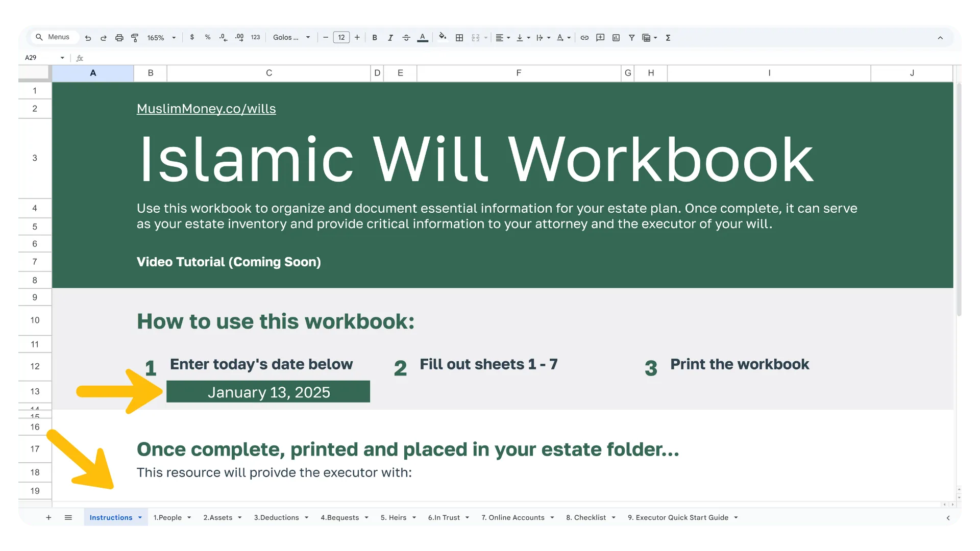
Task: Switch to the 2.Assets tab
Action: [218, 517]
